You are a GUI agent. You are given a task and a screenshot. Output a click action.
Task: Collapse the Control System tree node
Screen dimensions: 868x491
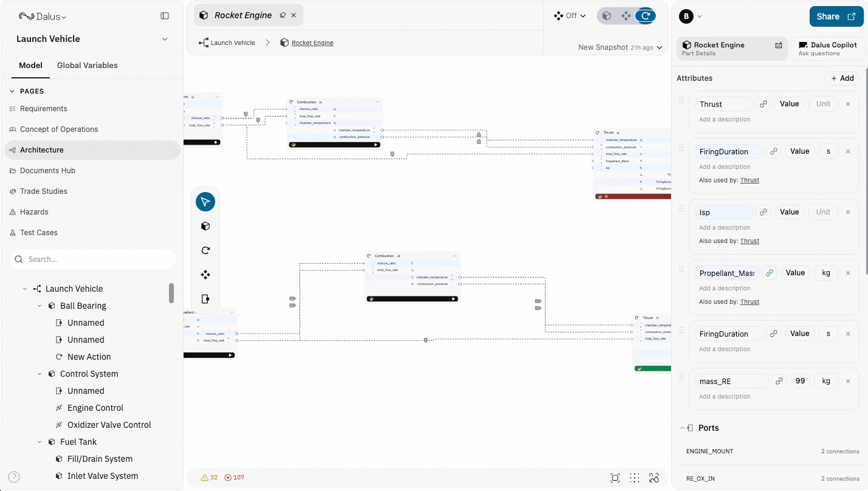coord(40,374)
